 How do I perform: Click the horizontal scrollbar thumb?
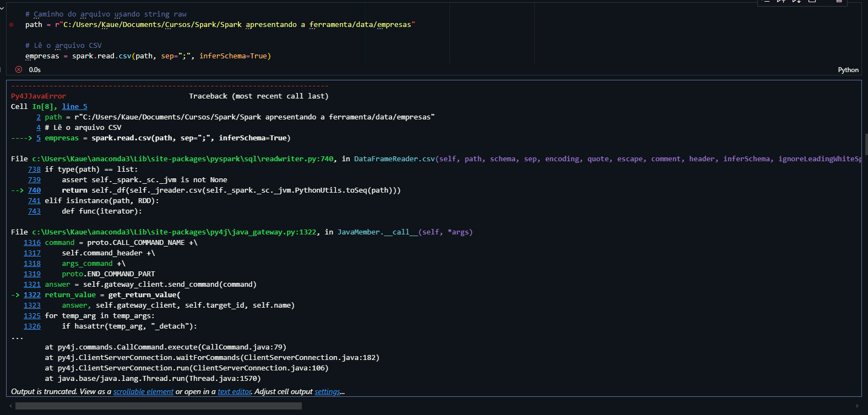[159, 406]
